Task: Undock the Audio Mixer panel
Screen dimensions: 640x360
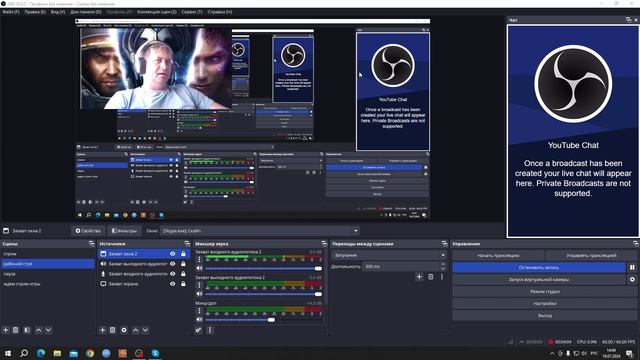Action: coord(324,244)
